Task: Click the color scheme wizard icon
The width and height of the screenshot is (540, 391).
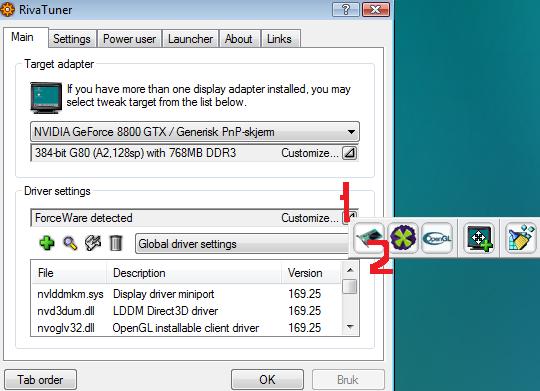Action: (521, 238)
